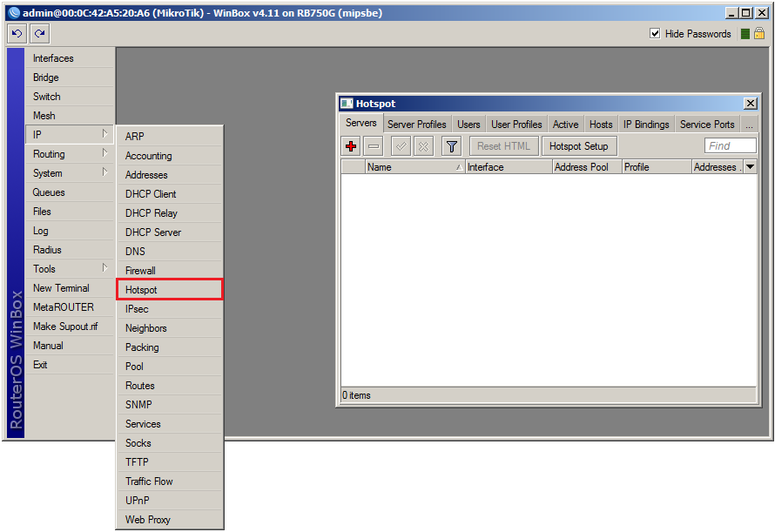Click the Find search field
This screenshot has width=775, height=532.
pos(730,146)
